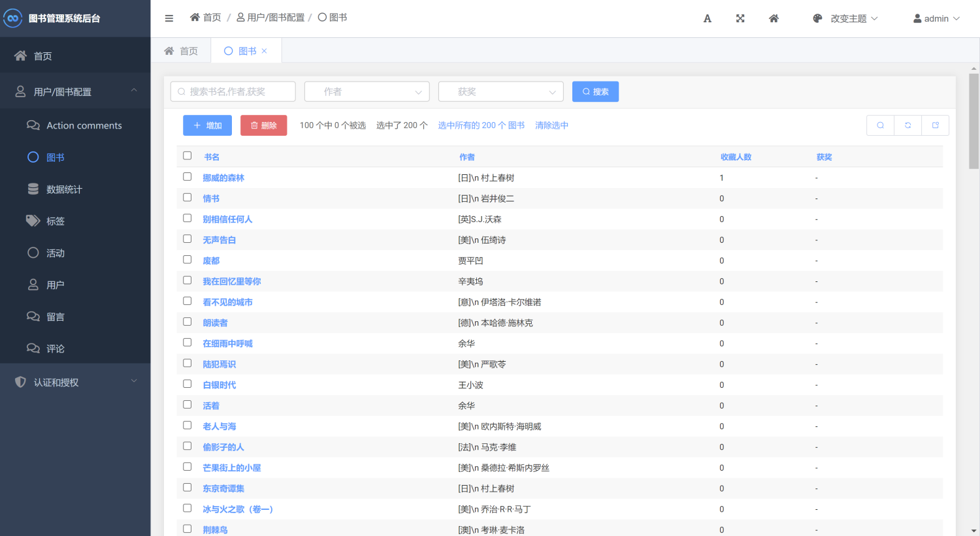Open the 评论 comments item in sidebar
Viewport: 980px width, 536px height.
click(x=75, y=349)
